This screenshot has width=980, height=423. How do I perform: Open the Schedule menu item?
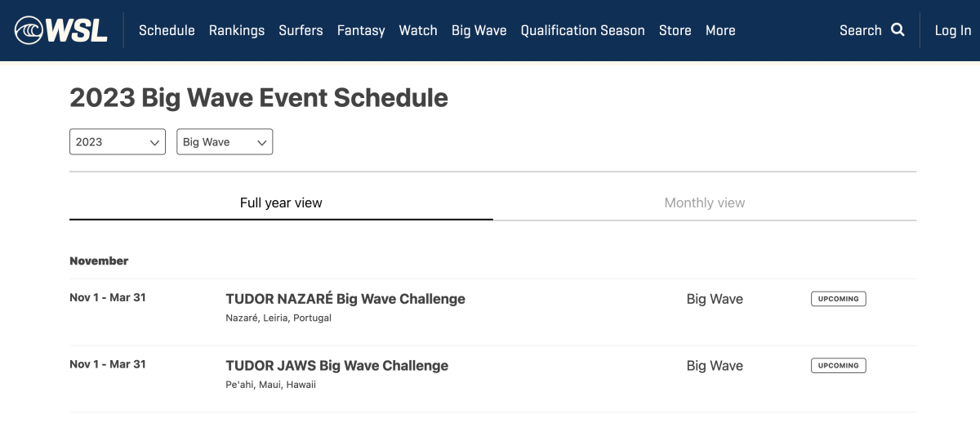(x=167, y=30)
